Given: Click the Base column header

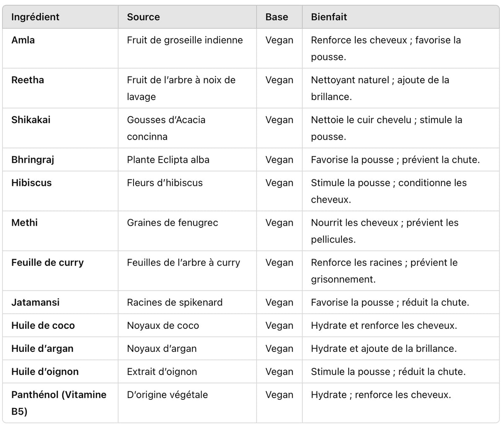Looking at the screenshot, I should click(277, 17).
